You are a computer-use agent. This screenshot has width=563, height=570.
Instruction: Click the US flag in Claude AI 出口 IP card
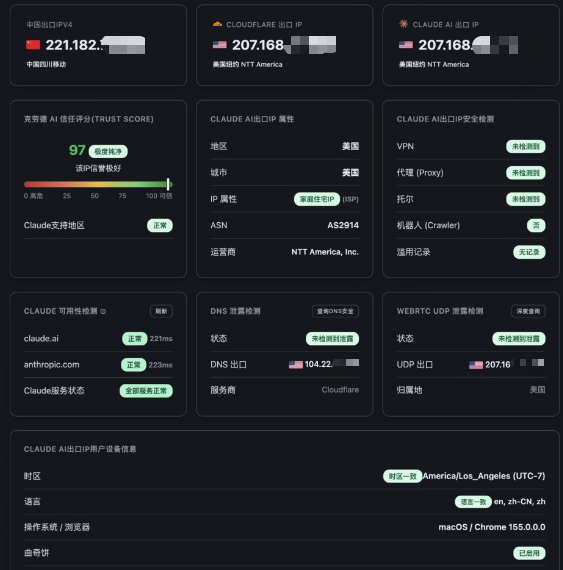point(406,45)
